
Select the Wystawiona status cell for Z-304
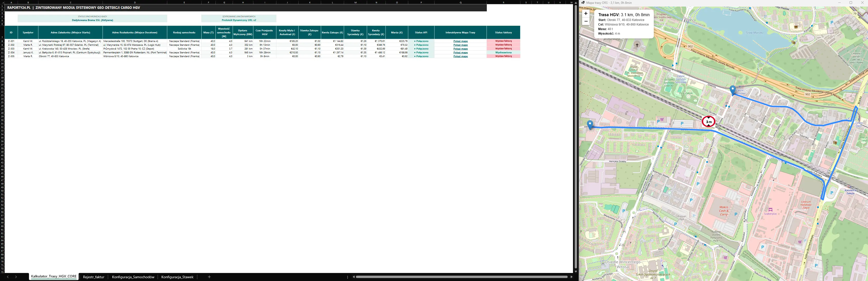pos(503,53)
